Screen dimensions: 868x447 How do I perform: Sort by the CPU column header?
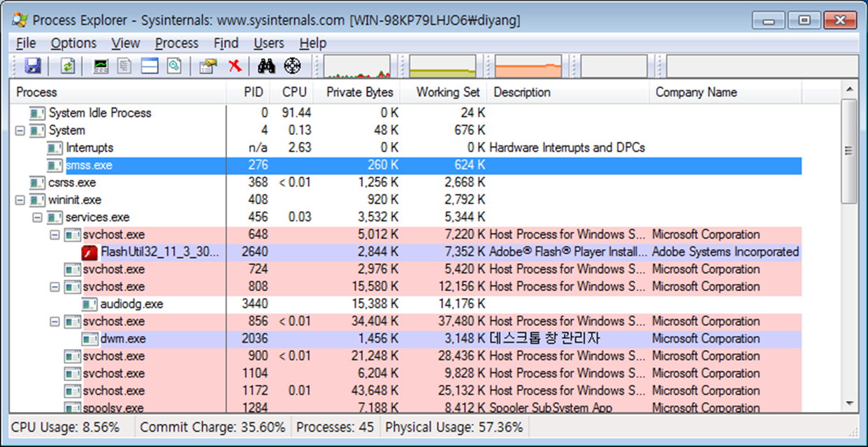tap(292, 92)
